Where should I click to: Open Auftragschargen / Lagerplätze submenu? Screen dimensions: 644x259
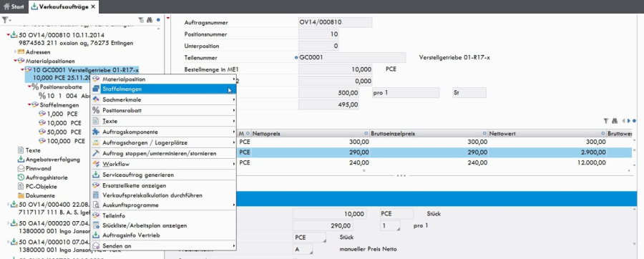coord(163,142)
